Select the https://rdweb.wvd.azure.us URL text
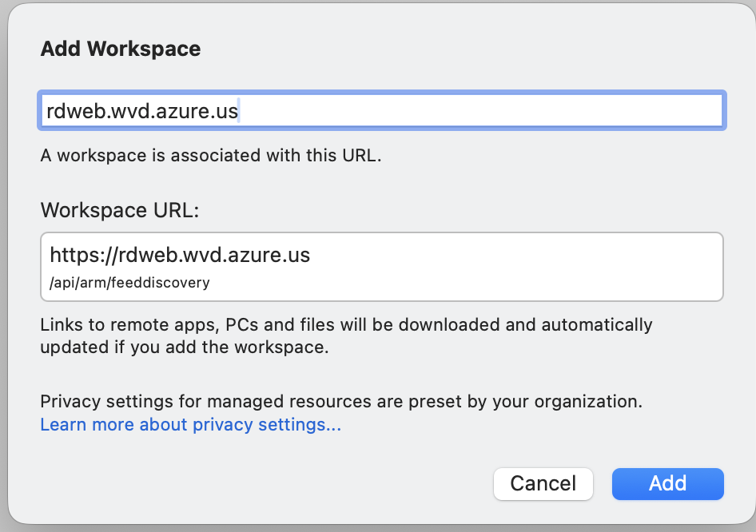 [x=180, y=256]
